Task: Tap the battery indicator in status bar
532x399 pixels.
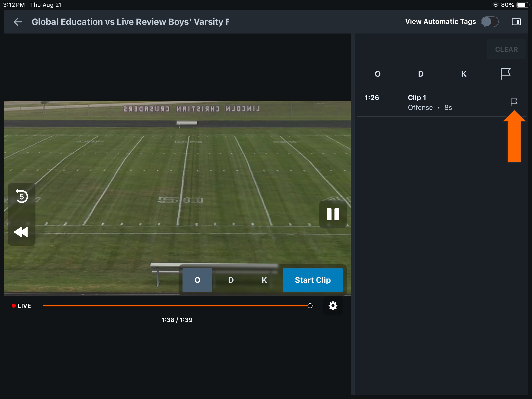Action: tap(522, 5)
